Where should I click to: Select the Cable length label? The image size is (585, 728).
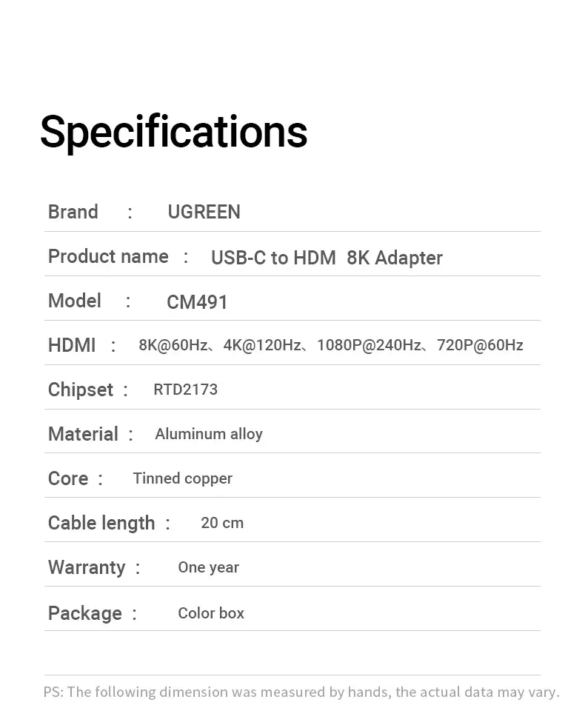(x=101, y=523)
